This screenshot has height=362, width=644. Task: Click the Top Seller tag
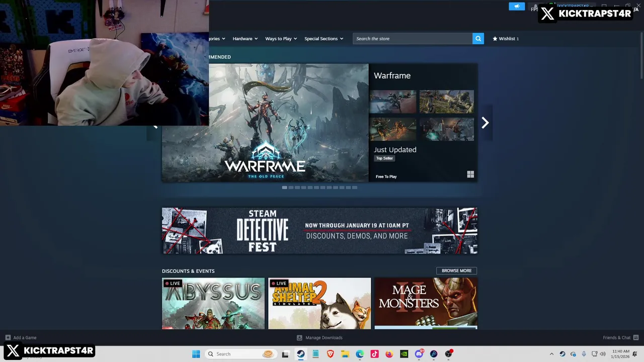(384, 158)
